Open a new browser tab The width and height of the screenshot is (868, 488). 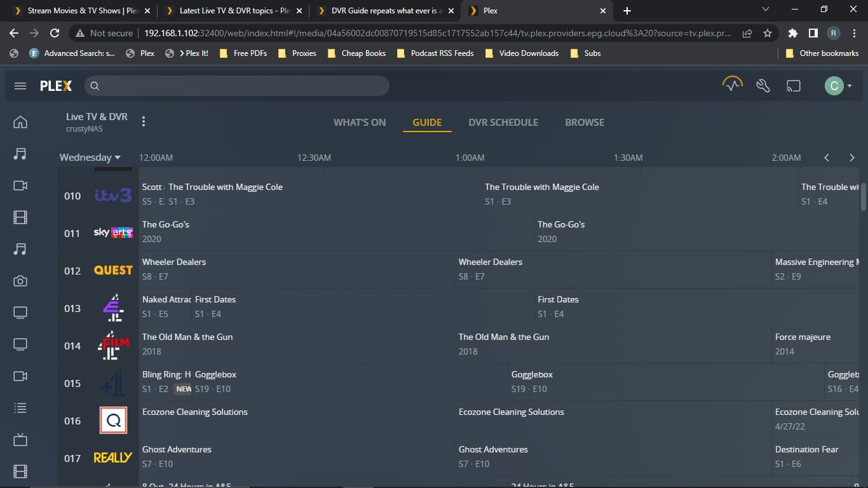(x=627, y=11)
